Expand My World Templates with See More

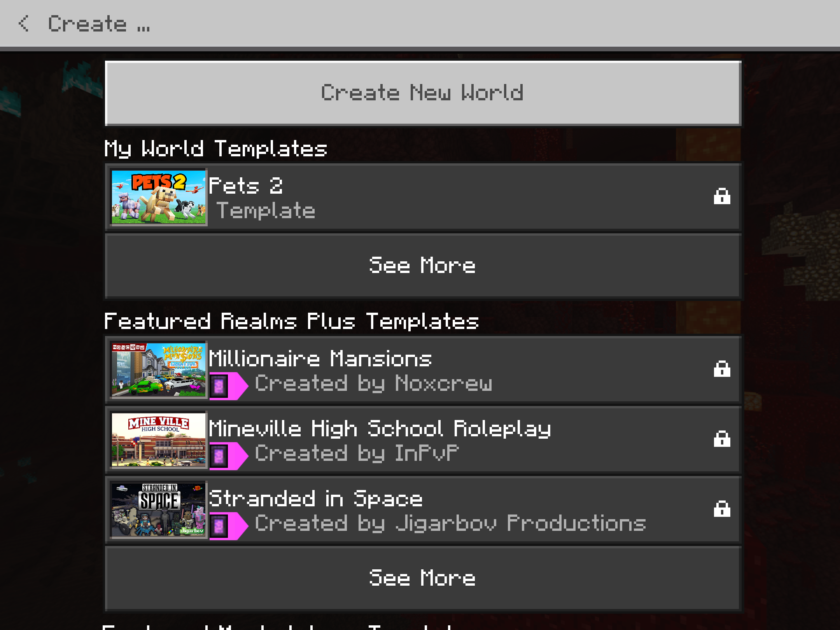(x=423, y=266)
